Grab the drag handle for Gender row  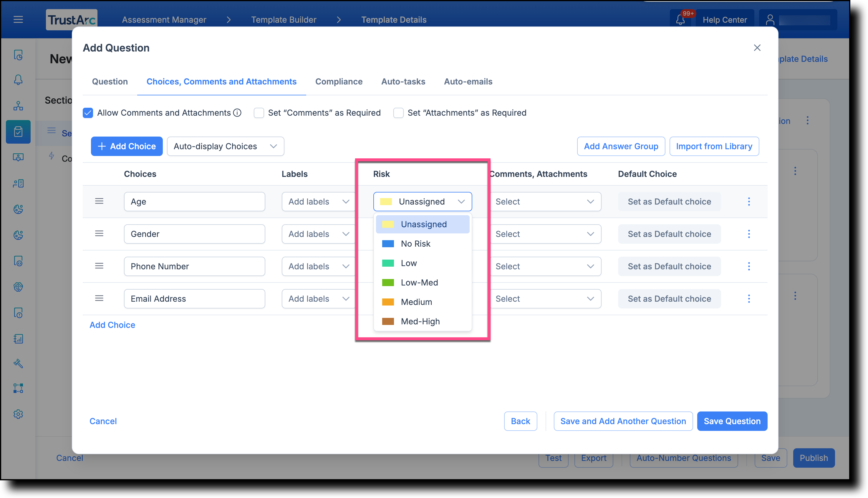pyautogui.click(x=99, y=234)
